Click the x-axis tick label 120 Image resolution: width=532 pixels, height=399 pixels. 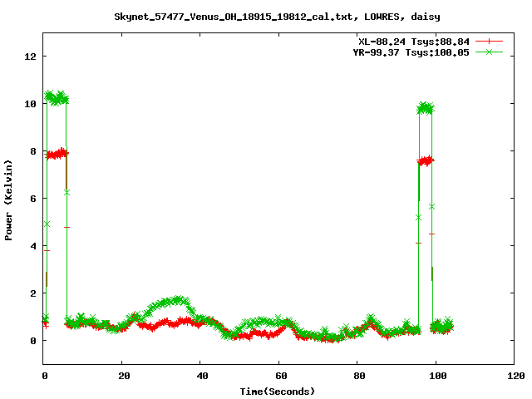(x=516, y=376)
